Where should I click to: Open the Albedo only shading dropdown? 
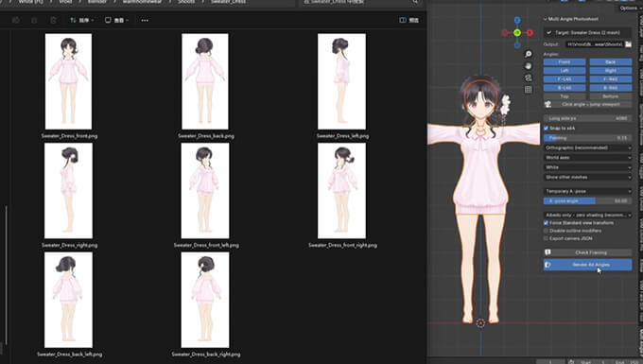587,215
